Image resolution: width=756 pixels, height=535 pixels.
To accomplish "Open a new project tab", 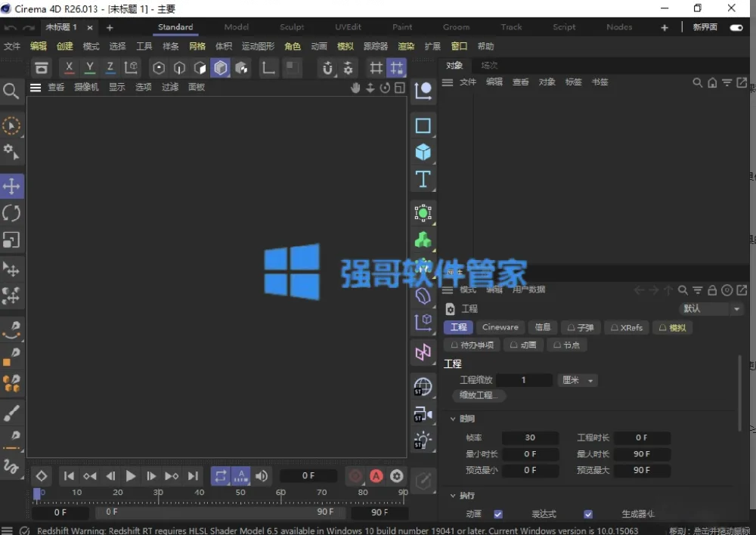I will (110, 27).
